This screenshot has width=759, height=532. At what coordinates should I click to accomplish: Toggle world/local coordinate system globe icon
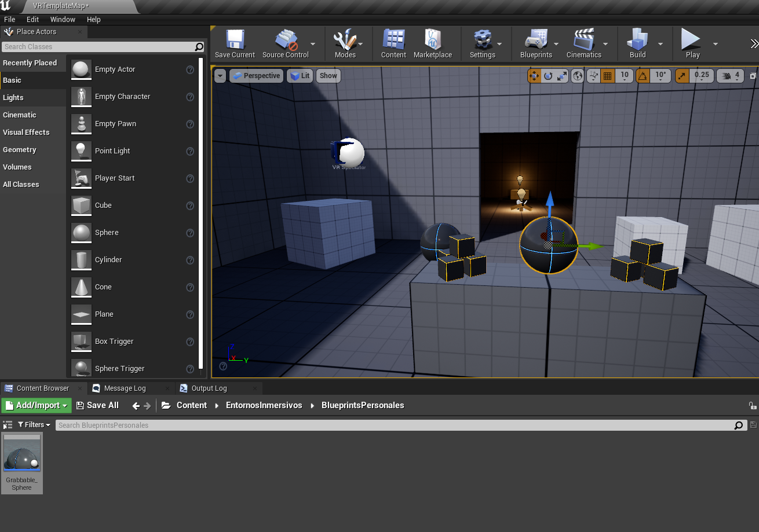577,76
